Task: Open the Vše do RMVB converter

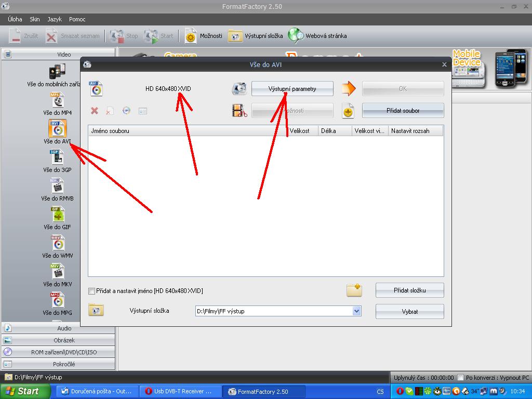Action: (58, 185)
